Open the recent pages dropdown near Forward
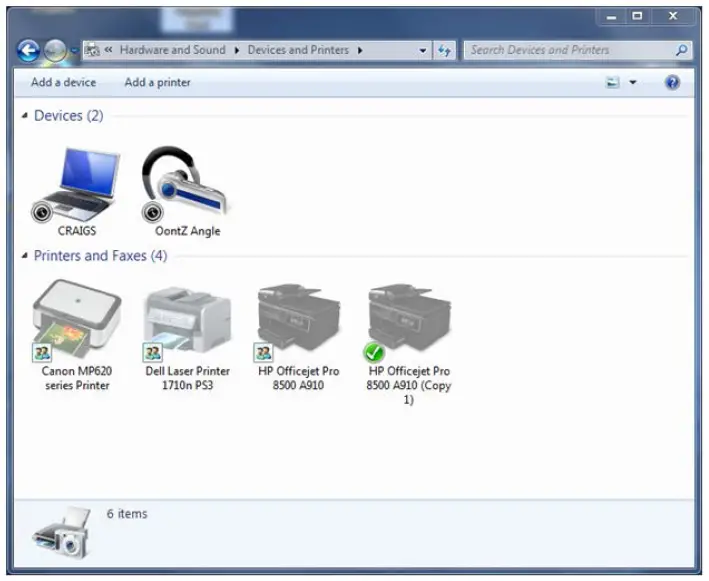 (74, 50)
